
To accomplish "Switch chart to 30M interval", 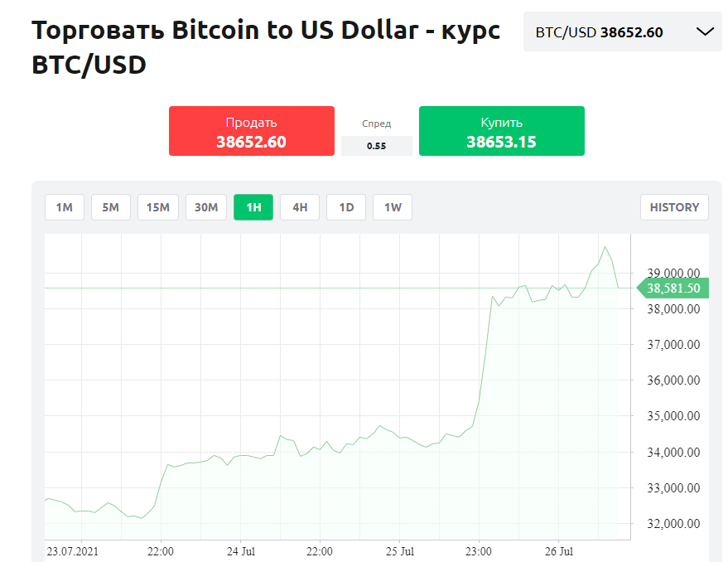I will click(x=206, y=207).
